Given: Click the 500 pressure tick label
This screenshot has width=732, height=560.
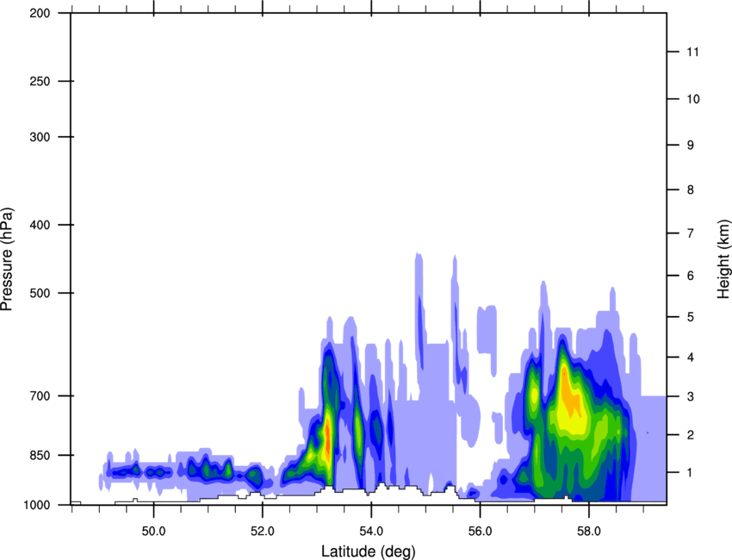Looking at the screenshot, I should (40, 293).
